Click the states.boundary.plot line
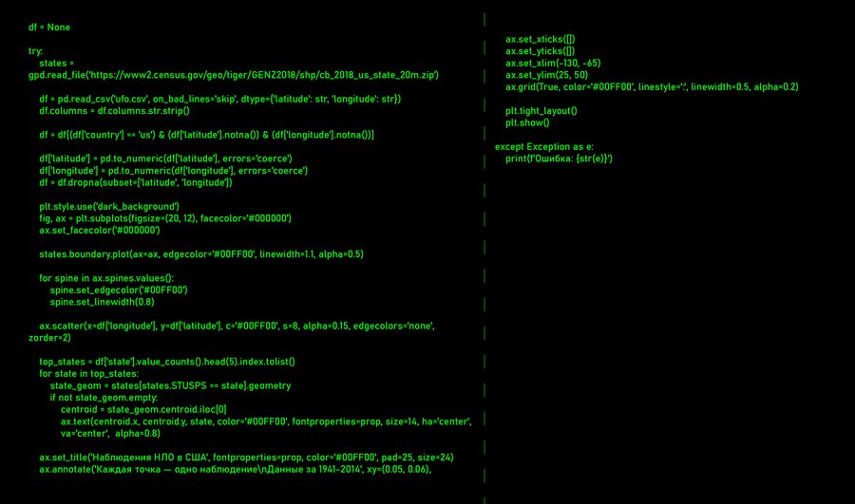This screenshot has width=855, height=504. (200, 254)
